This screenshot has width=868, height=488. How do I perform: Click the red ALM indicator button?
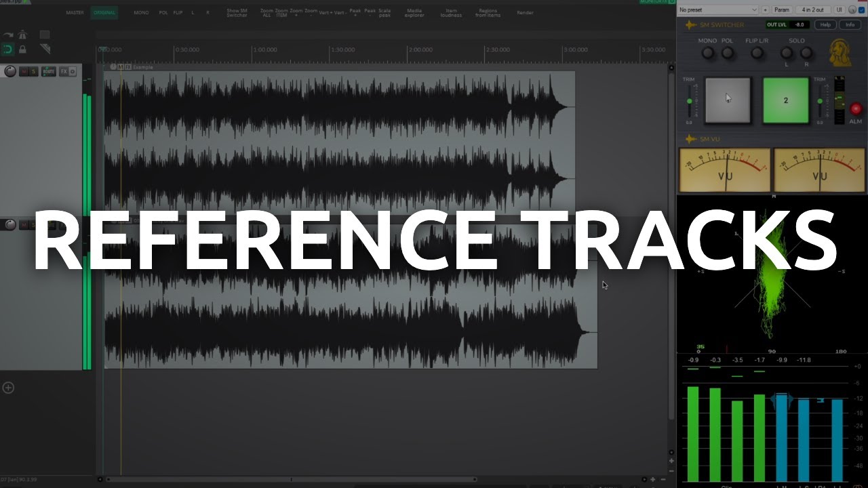click(x=856, y=108)
